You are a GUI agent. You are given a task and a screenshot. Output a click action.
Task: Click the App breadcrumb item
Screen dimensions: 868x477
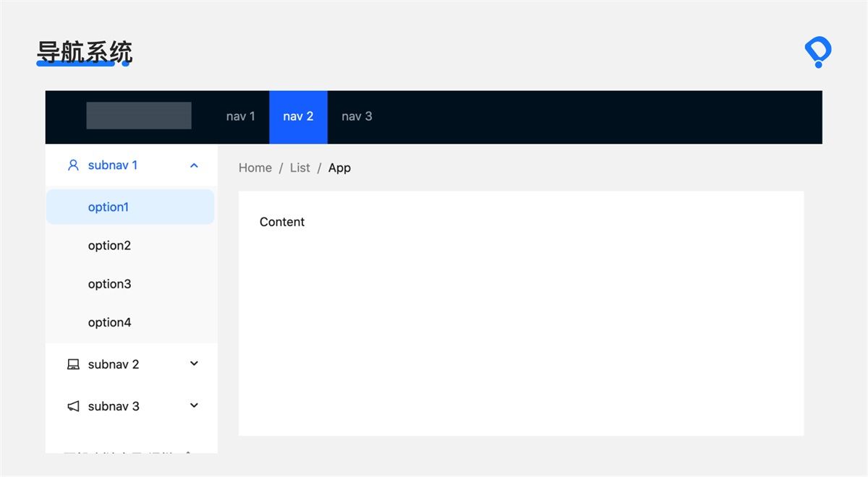click(339, 168)
